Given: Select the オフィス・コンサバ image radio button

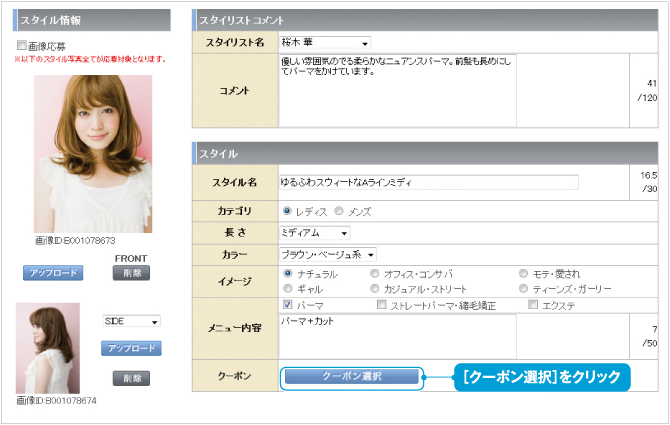Looking at the screenshot, I should [375, 273].
